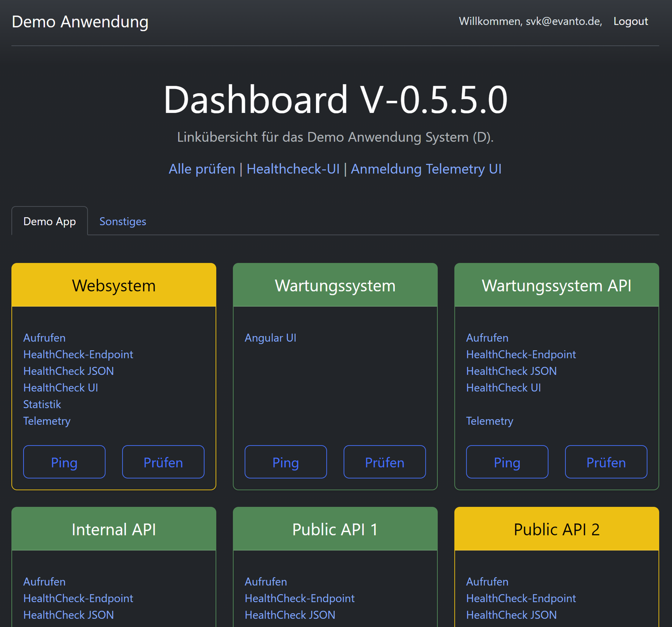
Task: Open HealthCheck JSON link in Websystem card
Action: (68, 371)
